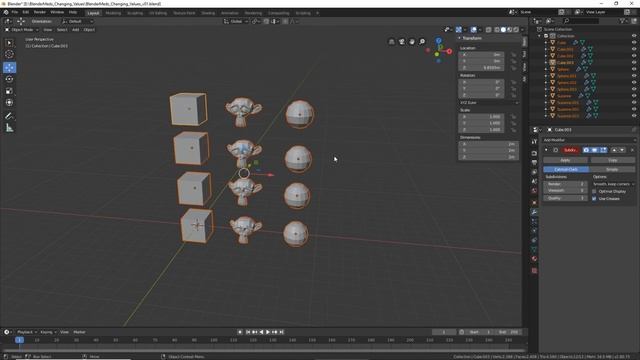Viewport: 640px width, 360px height.
Task: Hide Sphere.001 via eye icon
Action: tap(634, 76)
